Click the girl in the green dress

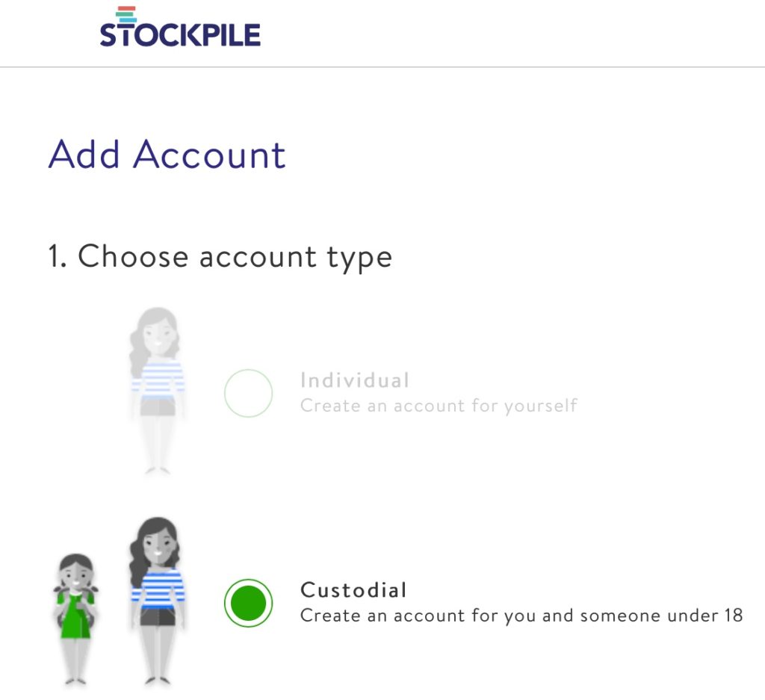coord(75,619)
